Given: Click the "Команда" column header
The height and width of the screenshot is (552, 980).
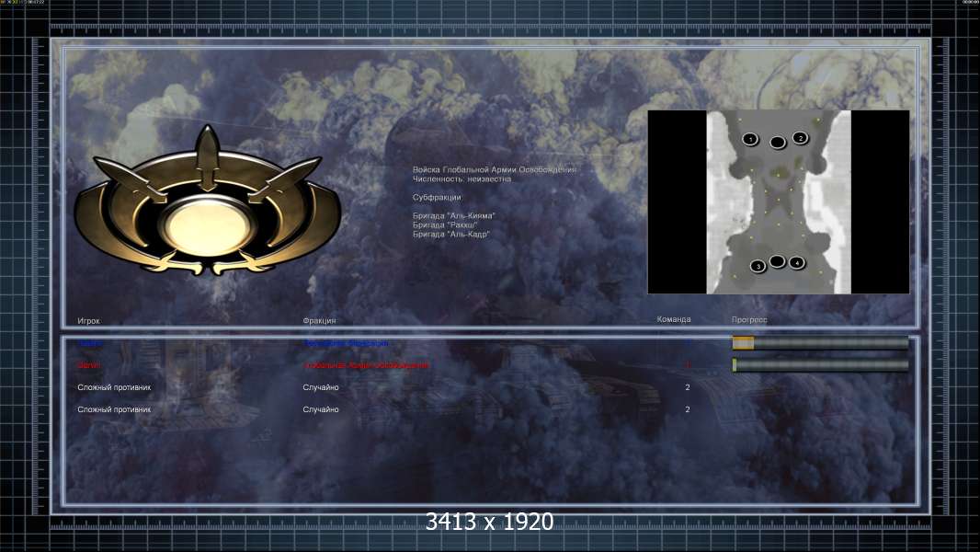Looking at the screenshot, I should pos(674,319).
